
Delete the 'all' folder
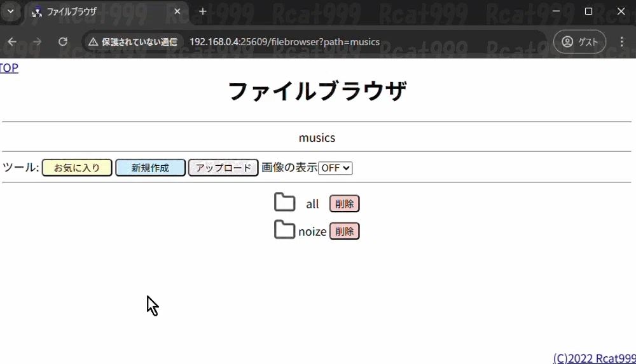344,204
